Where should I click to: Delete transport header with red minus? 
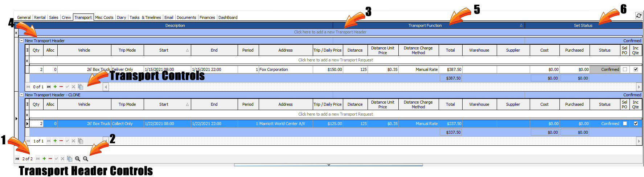click(50, 159)
